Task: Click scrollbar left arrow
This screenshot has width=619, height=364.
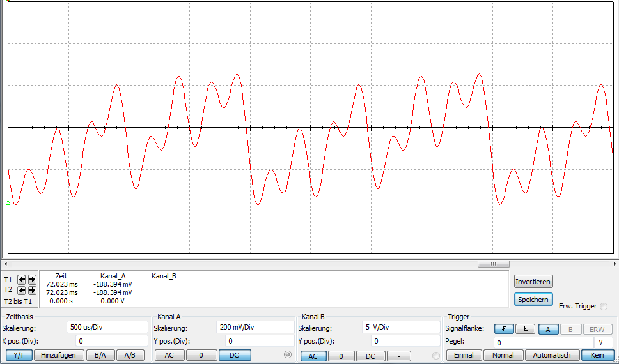Action: (x=5, y=264)
